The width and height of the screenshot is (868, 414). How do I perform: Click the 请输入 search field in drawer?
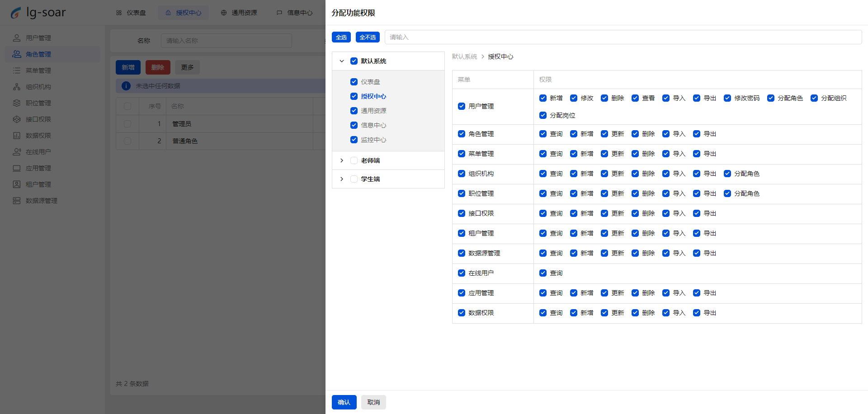623,37
